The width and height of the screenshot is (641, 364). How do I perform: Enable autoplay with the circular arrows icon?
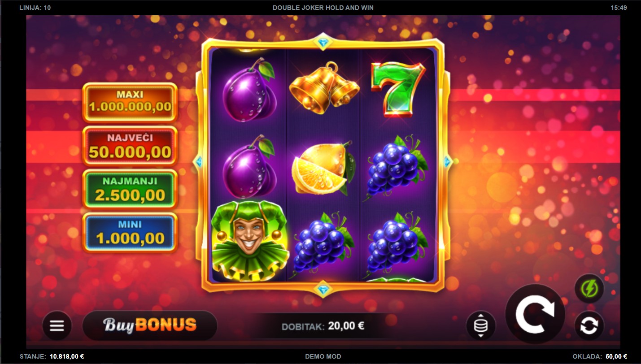(x=589, y=325)
